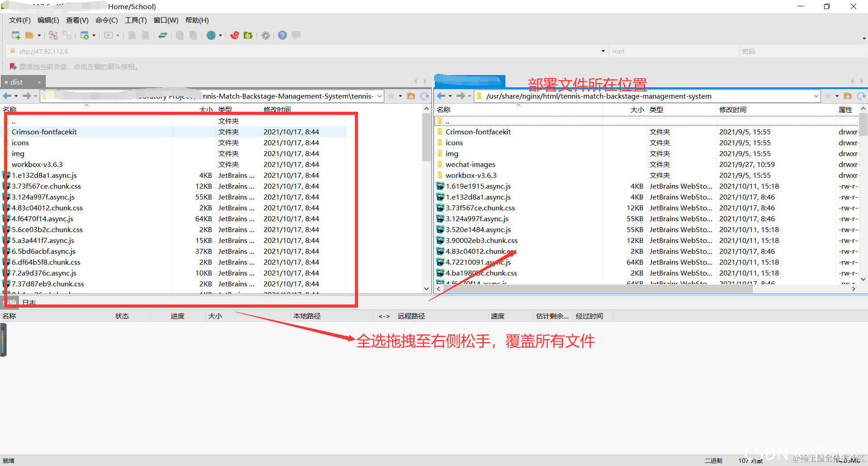
Task: Click the session properties gear-window icon
Action: pyautogui.click(x=85, y=35)
